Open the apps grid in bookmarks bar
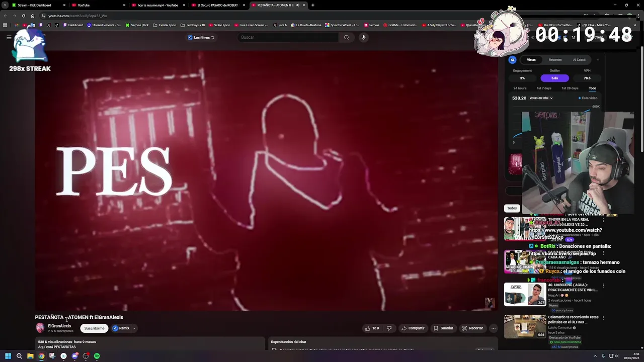 click(5, 25)
